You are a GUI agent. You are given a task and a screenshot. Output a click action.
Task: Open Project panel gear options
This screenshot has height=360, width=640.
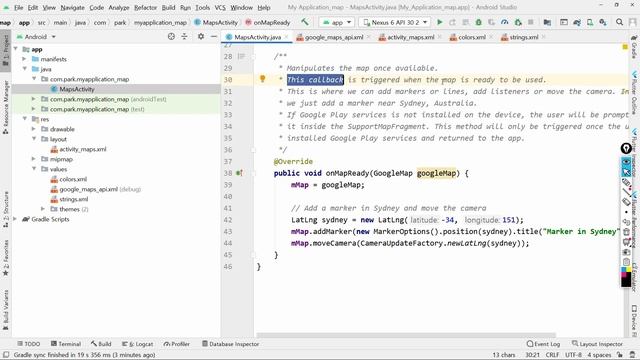pyautogui.click(x=200, y=36)
